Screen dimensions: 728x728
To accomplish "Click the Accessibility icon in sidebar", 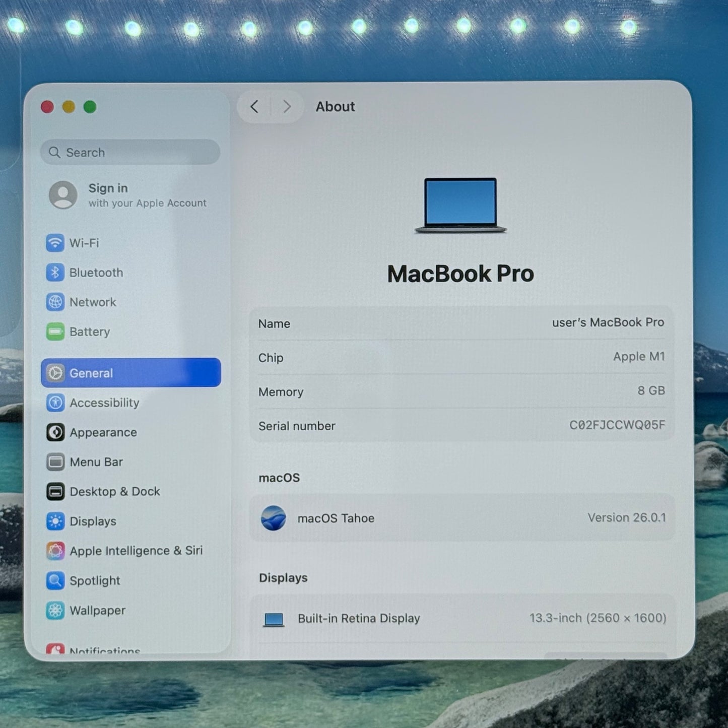I will pos(55,403).
